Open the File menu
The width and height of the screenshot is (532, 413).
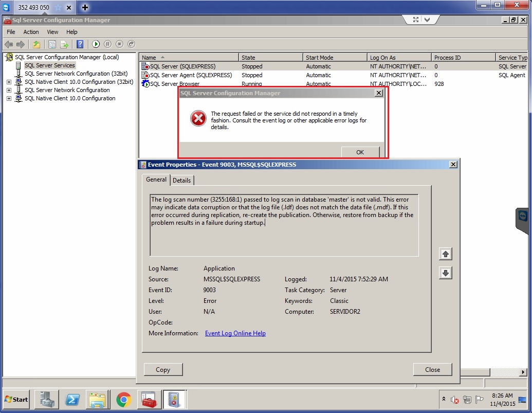click(x=11, y=32)
